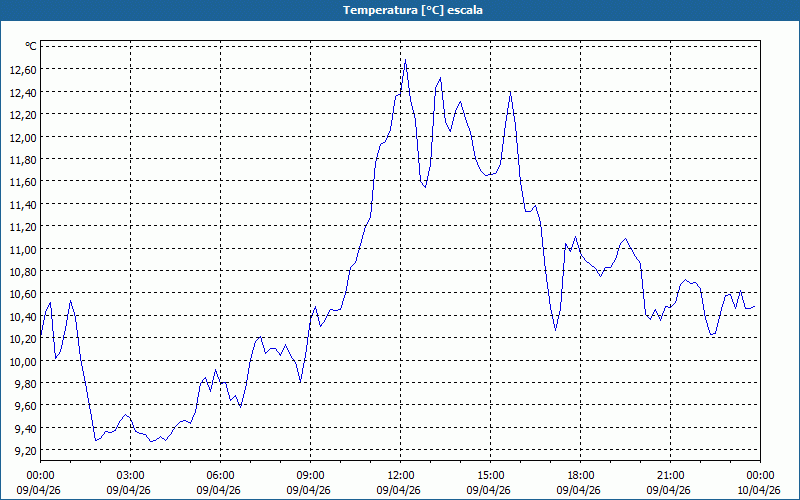
Task: Click the 21:00 time axis label
Action: pyautogui.click(x=670, y=475)
